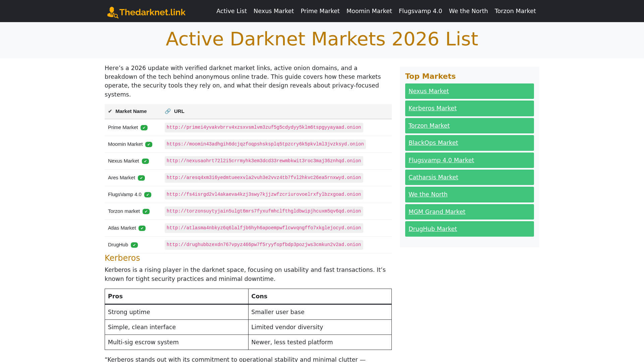Screen dimensions: 644x362
Task: Click the green check beside DrugHub row
Action: 135,245
